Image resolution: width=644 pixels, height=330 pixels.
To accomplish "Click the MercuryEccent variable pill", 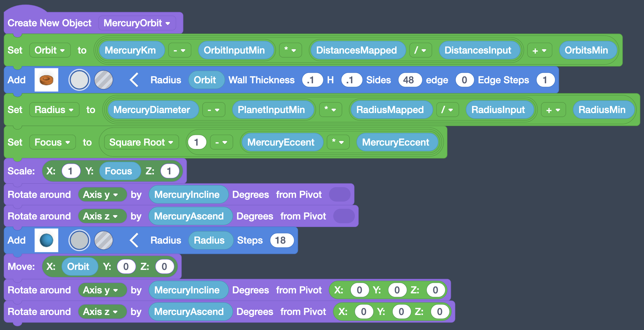I will 282,142.
